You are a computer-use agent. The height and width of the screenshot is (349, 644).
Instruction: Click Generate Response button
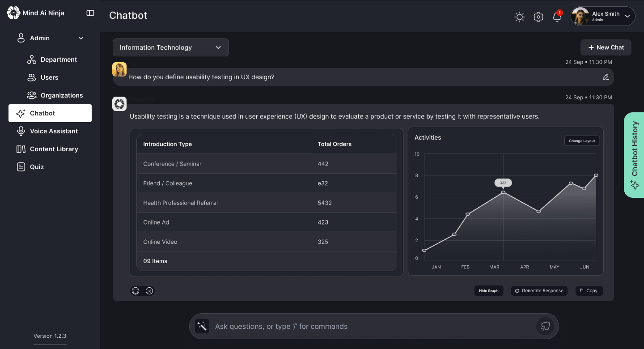point(539,291)
